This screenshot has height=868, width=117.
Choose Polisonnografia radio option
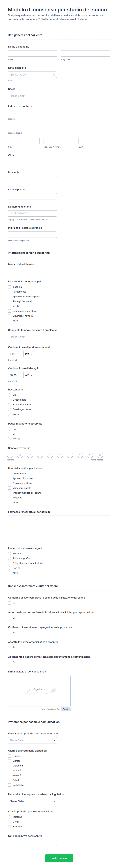coord(9,558)
